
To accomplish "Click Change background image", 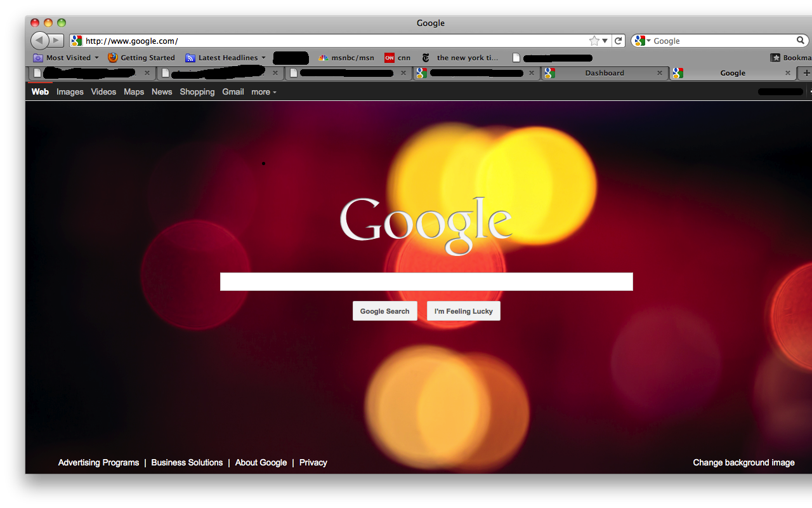I will 743,463.
